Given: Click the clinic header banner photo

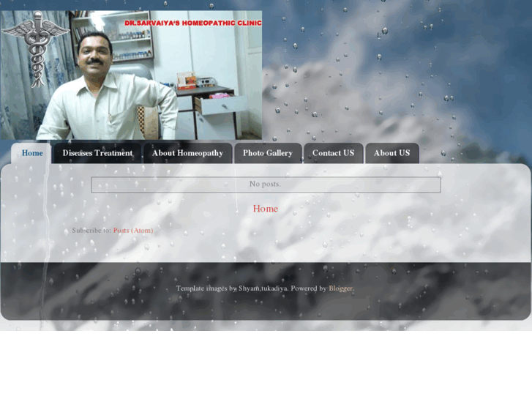Looking at the screenshot, I should point(131,75).
